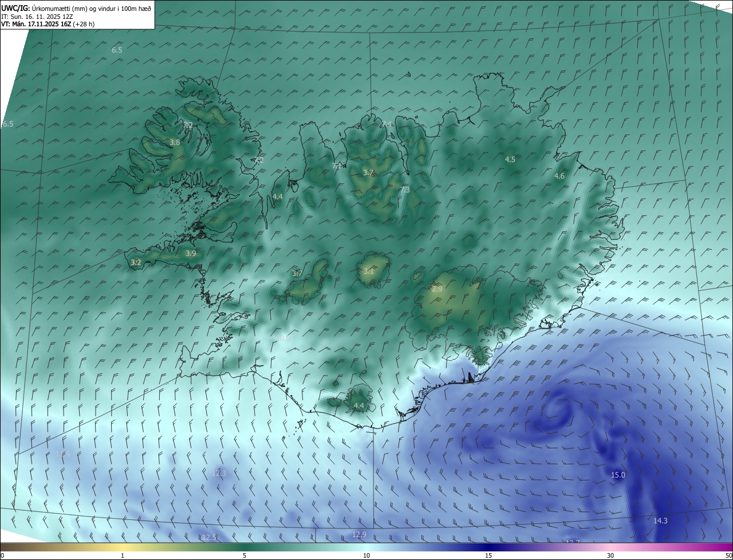Viewport: 733px width, 560px height.
Task: Click the 3.1 value on Hofsjökull glacier
Action: [368, 271]
